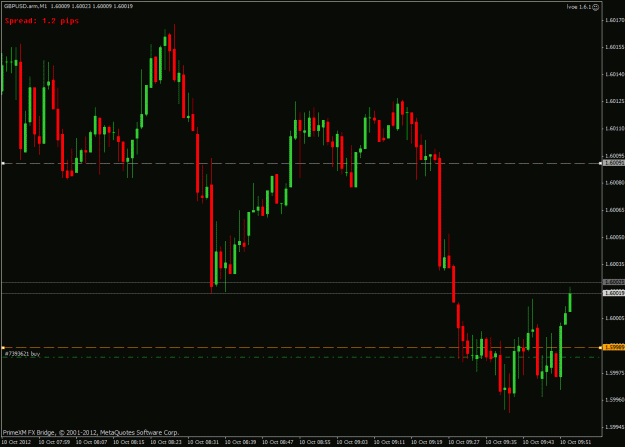Click the '10 Oct 08:55' time axis label

coord(315,442)
